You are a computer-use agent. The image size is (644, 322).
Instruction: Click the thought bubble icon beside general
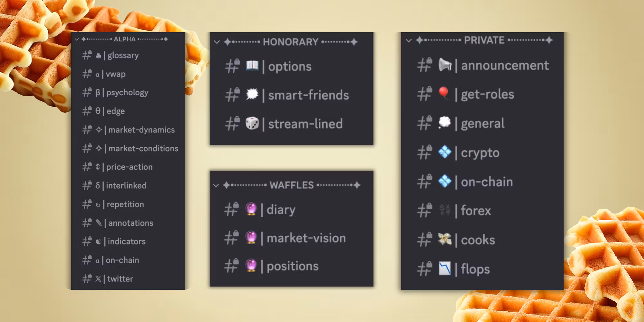[444, 122]
